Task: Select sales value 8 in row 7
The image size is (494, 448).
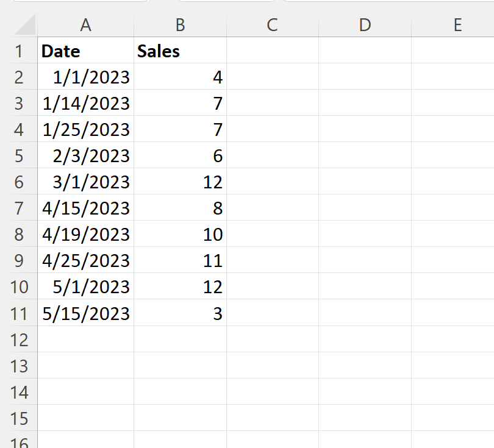Action: pyautogui.click(x=180, y=207)
